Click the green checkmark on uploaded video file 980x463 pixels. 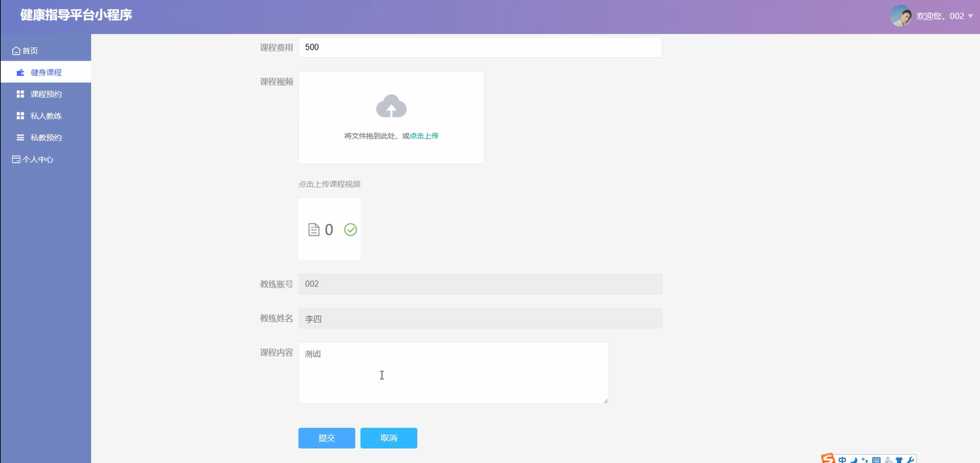pyautogui.click(x=350, y=229)
